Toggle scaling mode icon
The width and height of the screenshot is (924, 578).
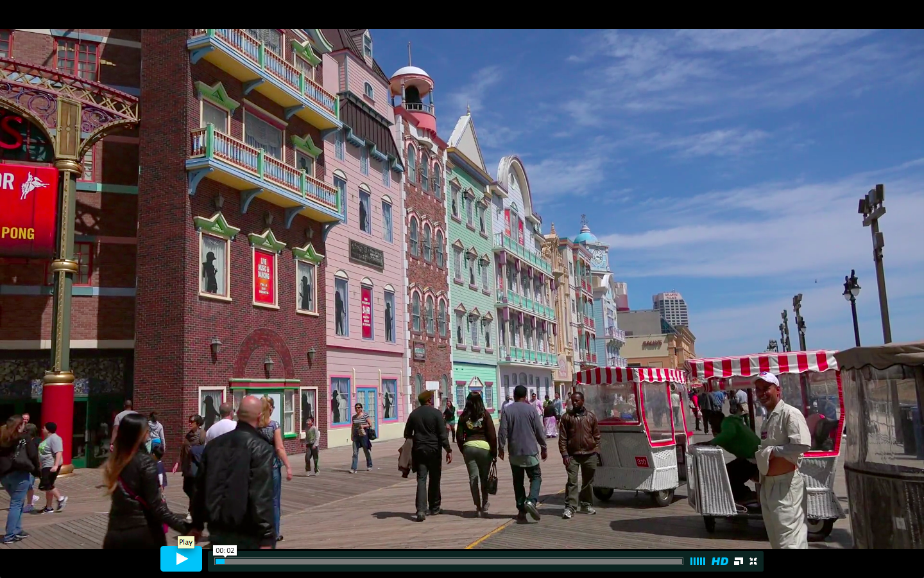[738, 561]
